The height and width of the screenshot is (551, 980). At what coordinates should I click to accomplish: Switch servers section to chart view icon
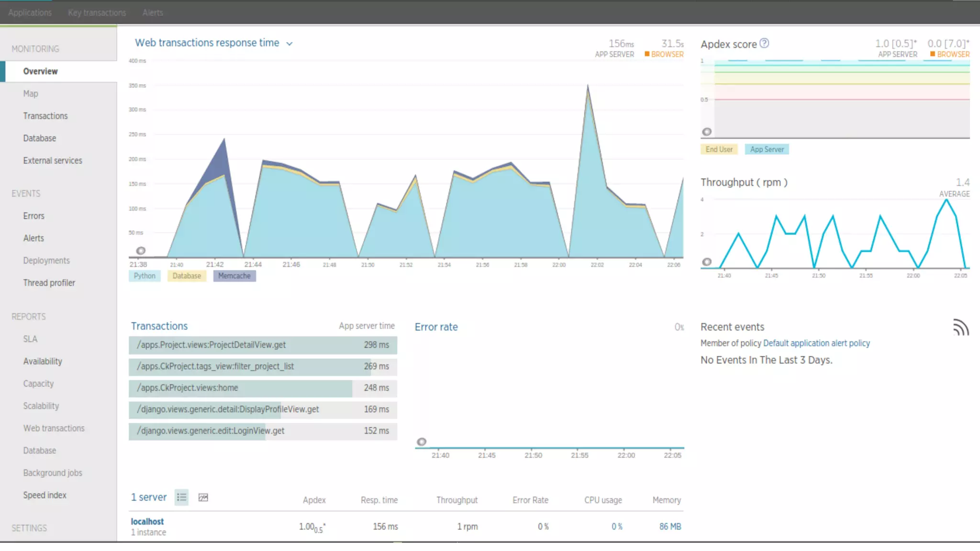pos(203,497)
